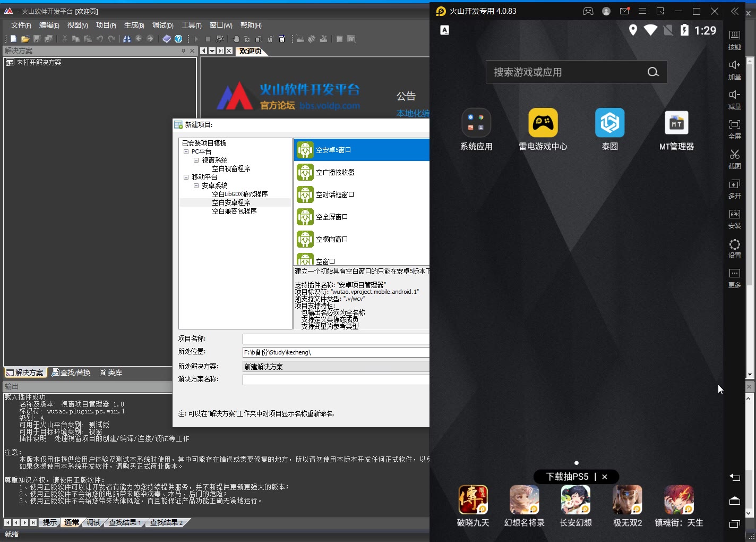Click the binoculars find icon
The height and width of the screenshot is (542, 756).
coord(126,39)
